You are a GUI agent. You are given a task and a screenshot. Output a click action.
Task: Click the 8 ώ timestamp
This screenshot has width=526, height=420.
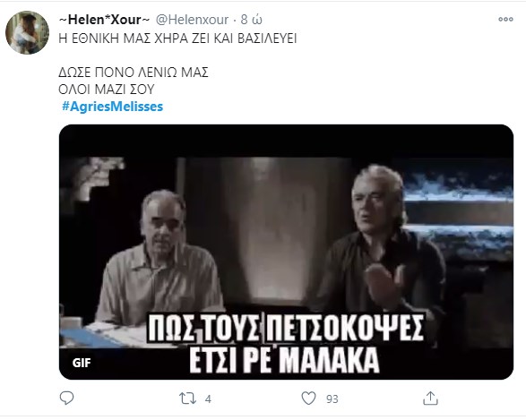[252, 20]
